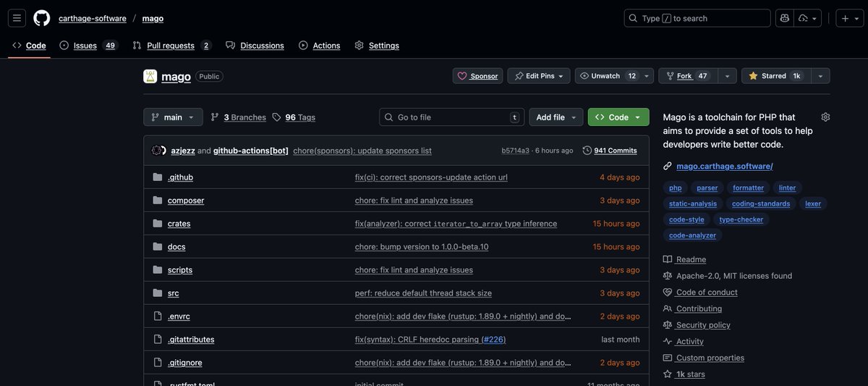Image resolution: width=868 pixels, height=386 pixels.
Task: Expand the Fork options dropdown arrow
Action: click(x=727, y=76)
